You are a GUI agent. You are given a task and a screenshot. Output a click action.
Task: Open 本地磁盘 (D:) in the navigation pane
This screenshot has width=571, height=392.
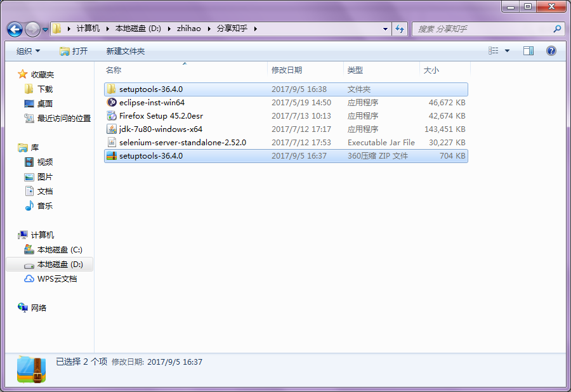pyautogui.click(x=60, y=265)
